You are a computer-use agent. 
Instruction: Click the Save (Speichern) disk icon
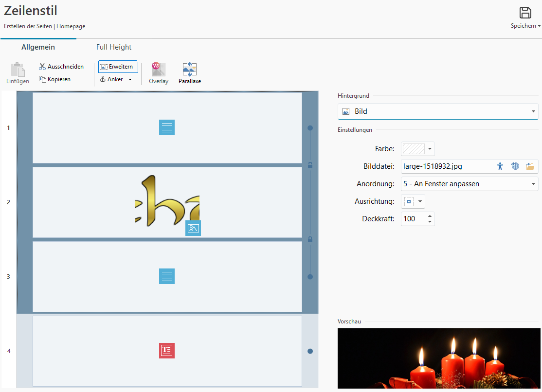coord(525,13)
